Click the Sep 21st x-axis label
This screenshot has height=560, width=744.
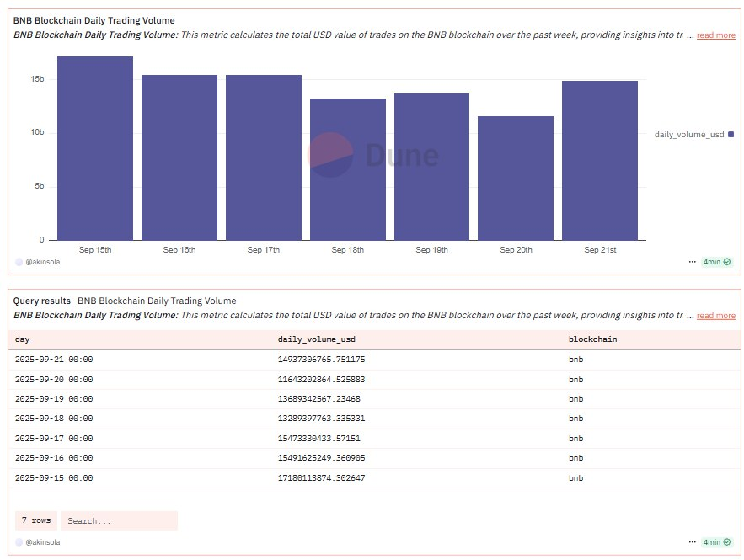click(x=600, y=250)
